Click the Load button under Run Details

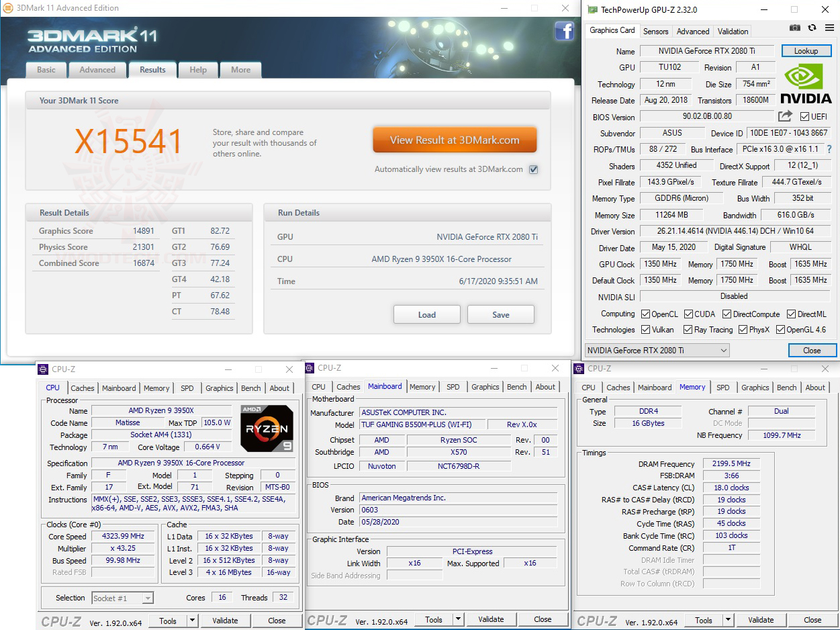[426, 314]
